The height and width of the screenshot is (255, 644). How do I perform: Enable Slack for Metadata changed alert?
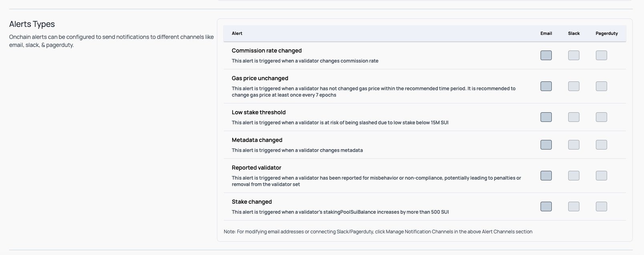[573, 145]
